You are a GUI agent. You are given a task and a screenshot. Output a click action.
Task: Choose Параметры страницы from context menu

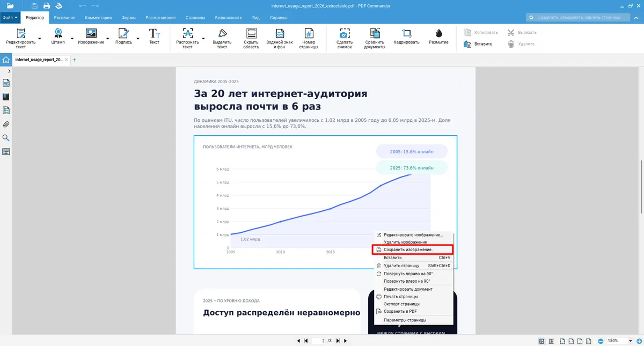click(413, 320)
